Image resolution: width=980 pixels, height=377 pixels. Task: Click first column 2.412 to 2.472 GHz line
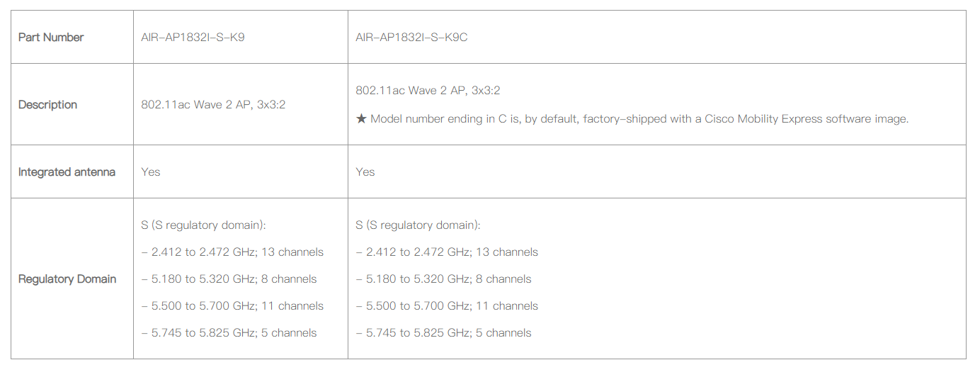point(232,252)
